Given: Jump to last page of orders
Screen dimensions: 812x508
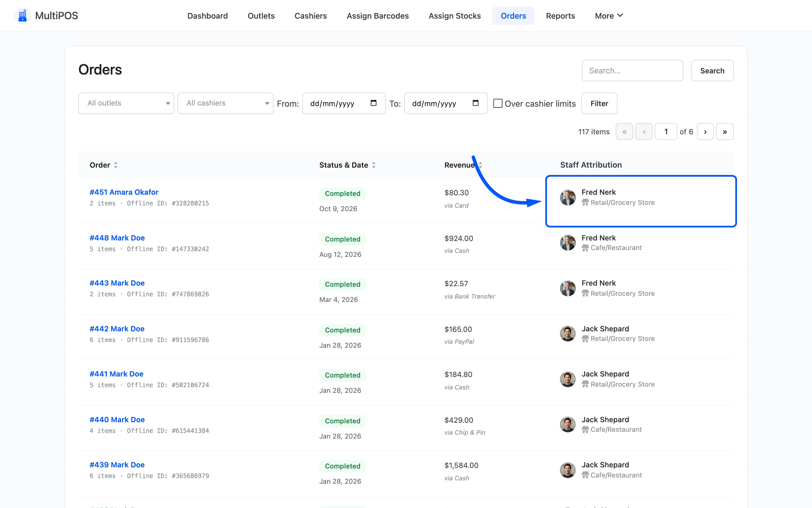Looking at the screenshot, I should point(724,132).
